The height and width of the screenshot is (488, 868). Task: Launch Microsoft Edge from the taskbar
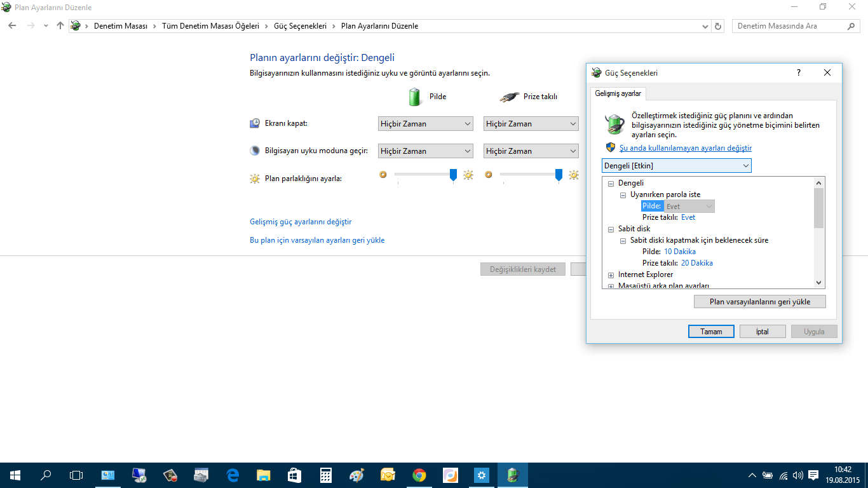tap(233, 475)
